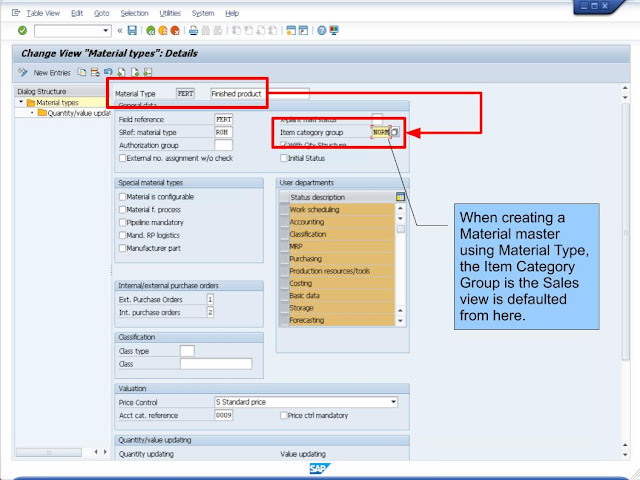Toggle Price ctrl mandatory checkbox
The image size is (640, 480).
tap(284, 415)
